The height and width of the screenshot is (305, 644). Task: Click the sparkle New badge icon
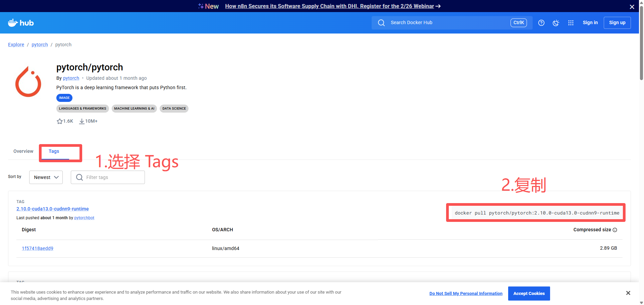[201, 6]
